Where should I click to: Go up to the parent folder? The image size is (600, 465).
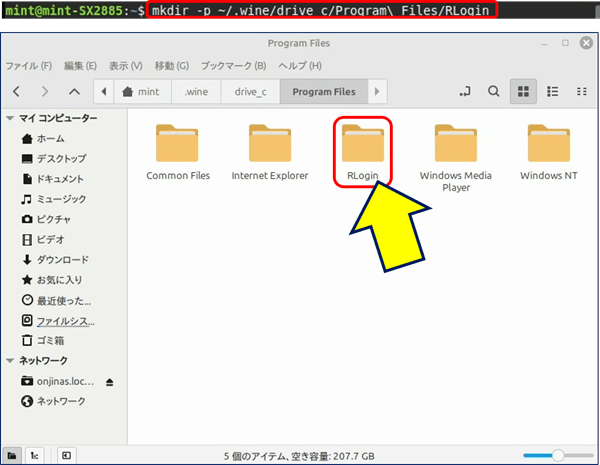74,91
